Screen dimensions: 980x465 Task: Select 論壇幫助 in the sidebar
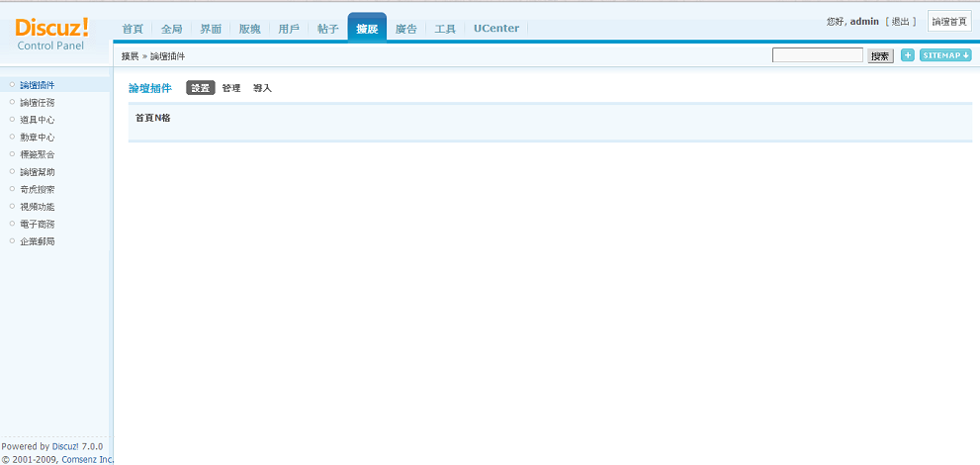click(38, 172)
